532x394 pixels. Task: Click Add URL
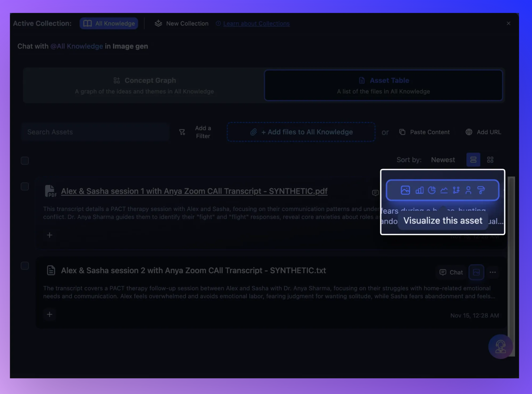pos(483,132)
